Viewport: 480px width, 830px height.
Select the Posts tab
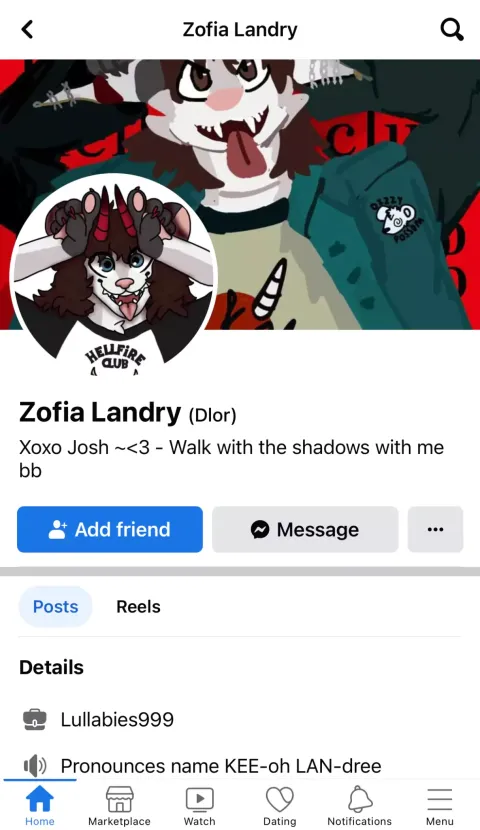[56, 607]
